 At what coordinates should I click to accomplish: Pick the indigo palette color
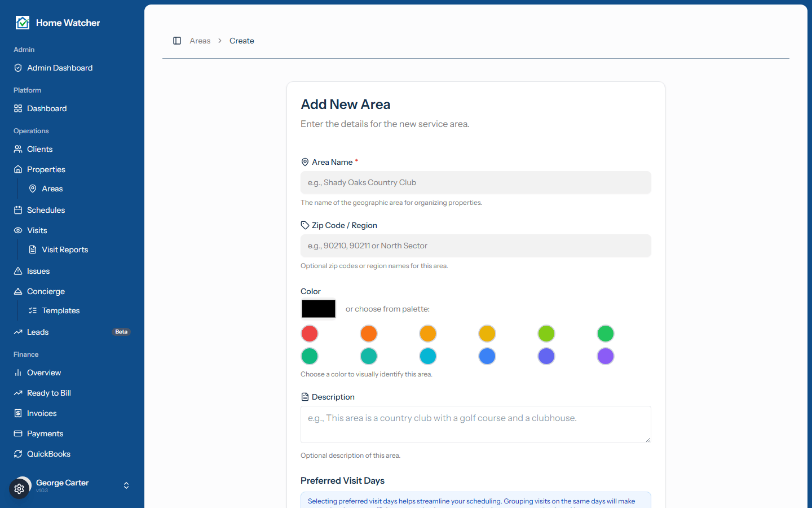[x=546, y=356]
